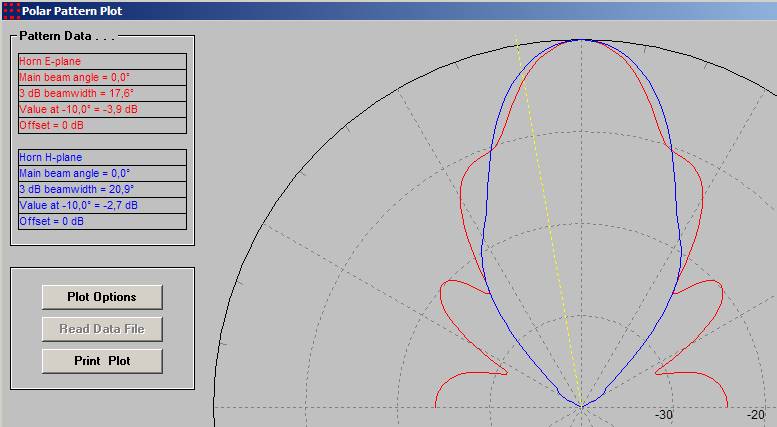Select the red 'Offset = 0 dB' row

pos(102,125)
